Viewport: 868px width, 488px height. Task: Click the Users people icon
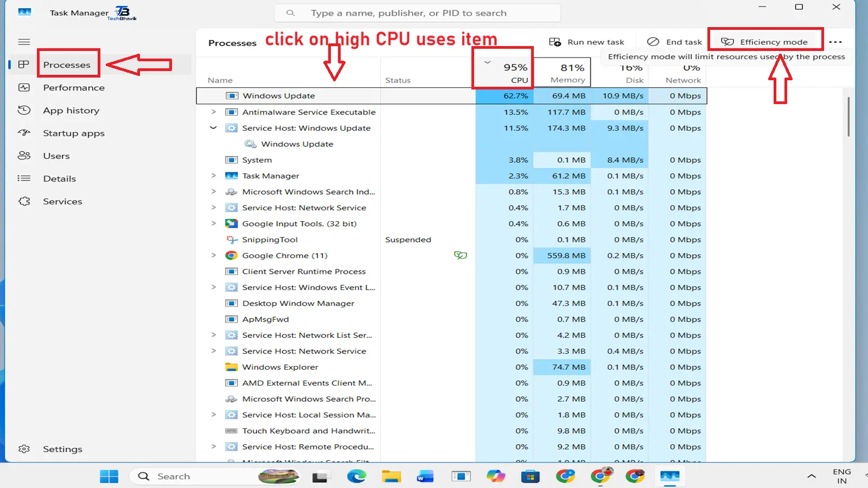pos(24,156)
